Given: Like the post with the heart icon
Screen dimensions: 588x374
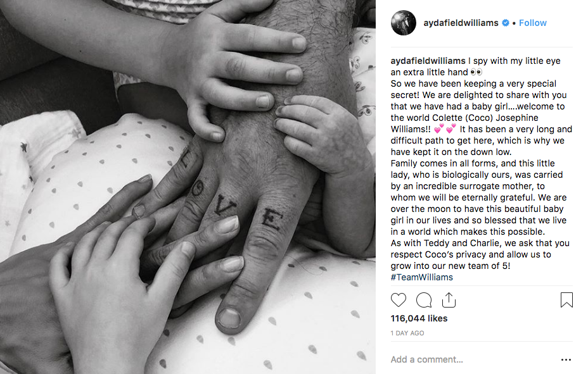Looking at the screenshot, I should 399,300.
